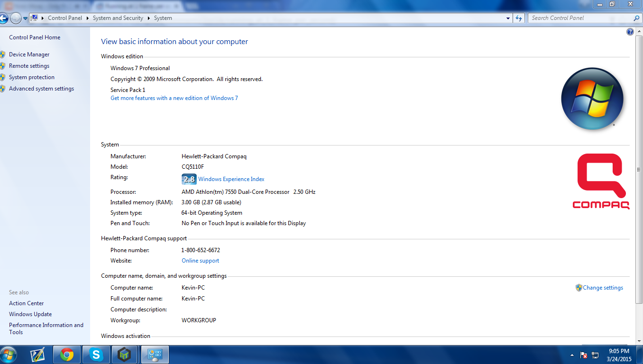Click the processor text AMD Athlon 7550
The image size is (643, 364).
pos(248,192)
